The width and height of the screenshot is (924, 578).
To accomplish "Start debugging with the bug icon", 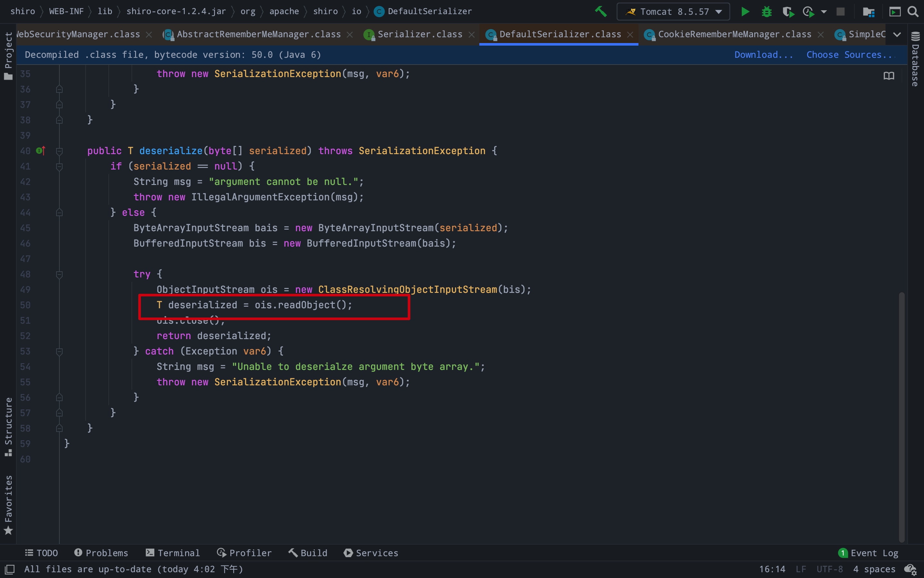I will tap(766, 12).
